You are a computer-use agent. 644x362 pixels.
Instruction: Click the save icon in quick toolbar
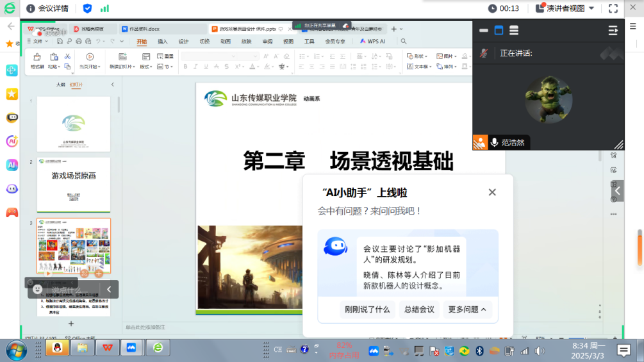coord(60,41)
